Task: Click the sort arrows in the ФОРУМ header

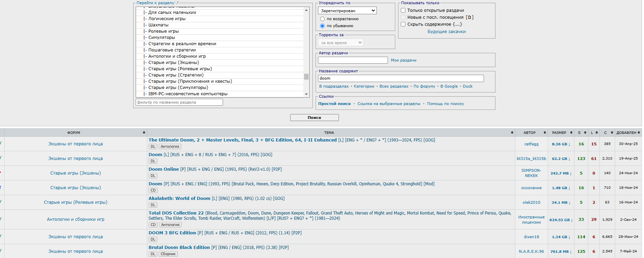Action: [x=144, y=132]
